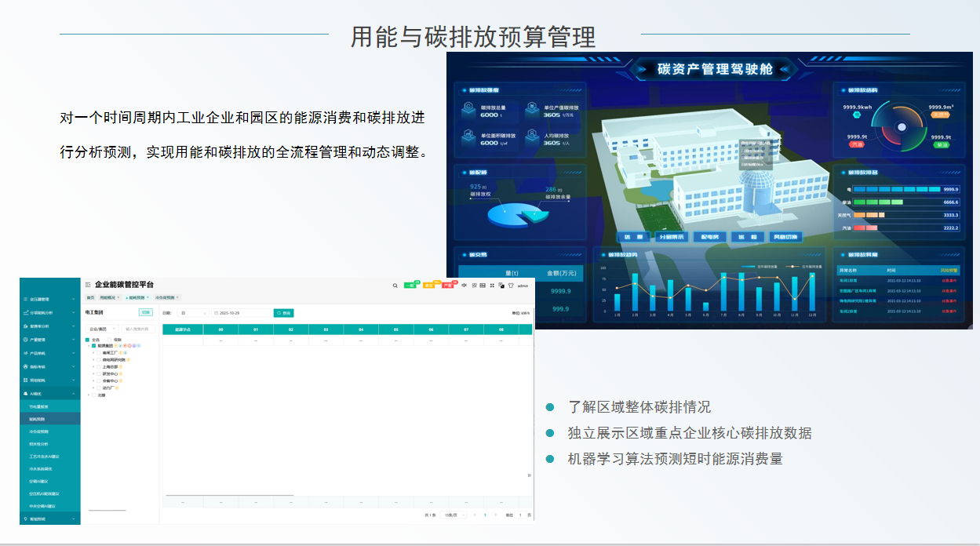Click the 2025-10-29 date input field

(240, 313)
